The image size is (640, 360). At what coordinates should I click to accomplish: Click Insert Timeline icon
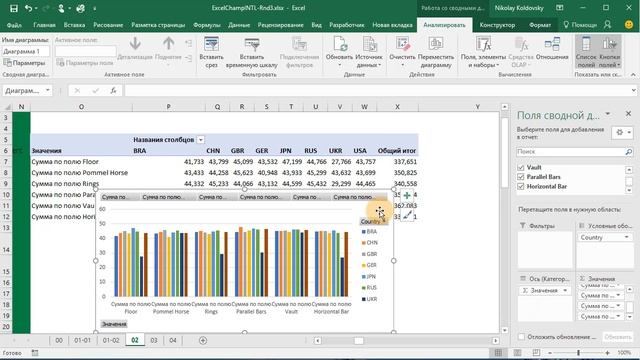tap(252, 44)
